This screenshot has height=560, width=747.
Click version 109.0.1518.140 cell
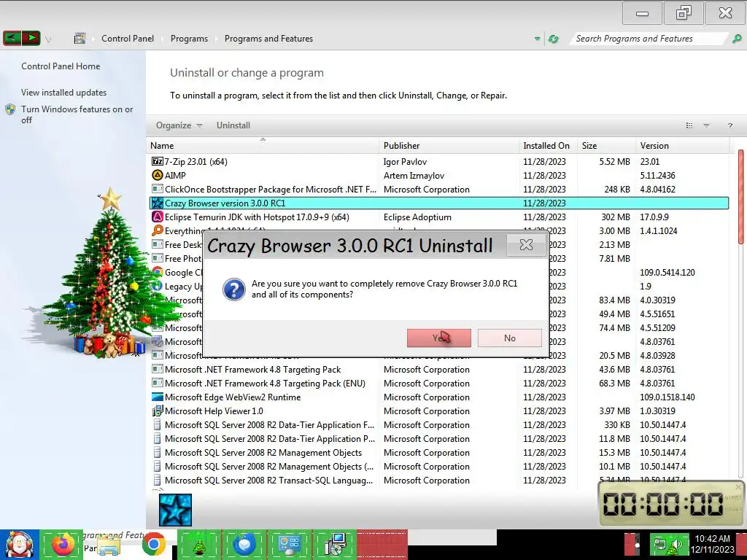(667, 397)
